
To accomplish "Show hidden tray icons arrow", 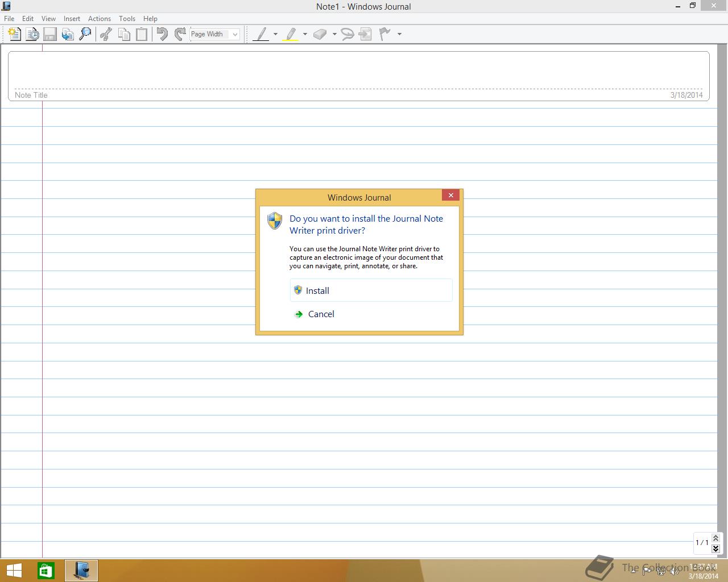I will (x=633, y=571).
